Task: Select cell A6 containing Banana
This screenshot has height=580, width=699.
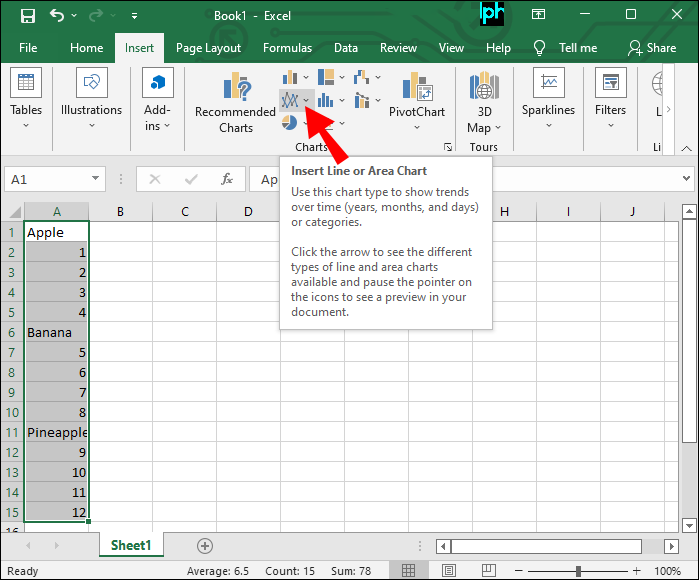Action: (57, 332)
